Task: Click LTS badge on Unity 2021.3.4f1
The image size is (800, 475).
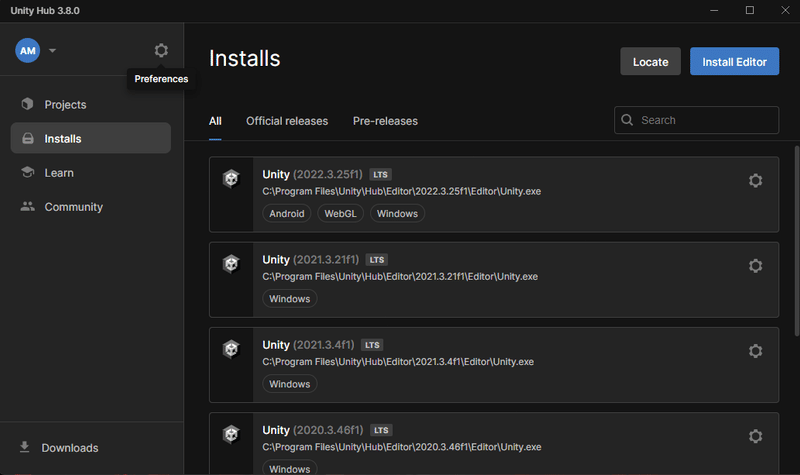Action: tap(372, 345)
